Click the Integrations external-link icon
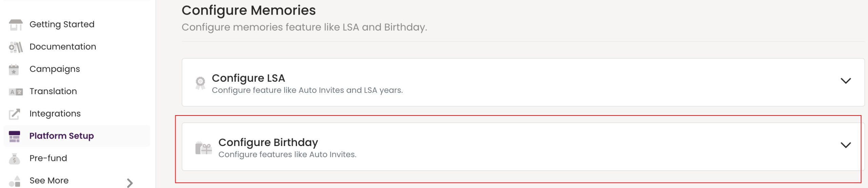 click(15, 114)
